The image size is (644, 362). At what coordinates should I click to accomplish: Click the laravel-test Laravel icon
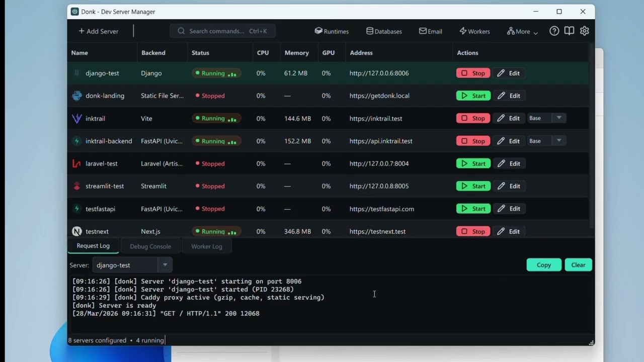coord(77,163)
